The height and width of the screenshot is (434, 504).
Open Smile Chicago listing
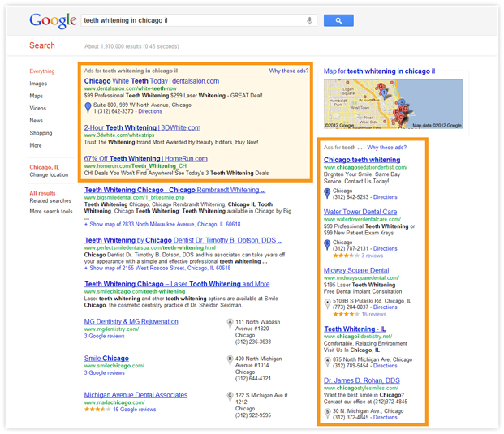point(106,359)
